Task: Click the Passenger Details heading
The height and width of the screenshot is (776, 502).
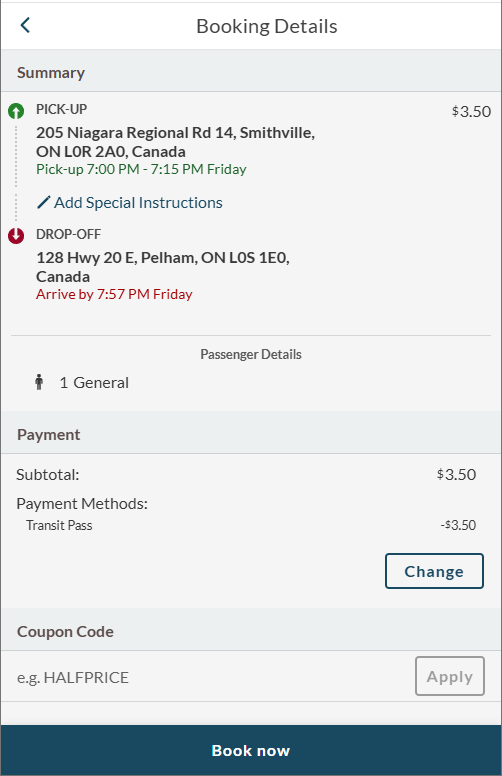Action: point(251,354)
